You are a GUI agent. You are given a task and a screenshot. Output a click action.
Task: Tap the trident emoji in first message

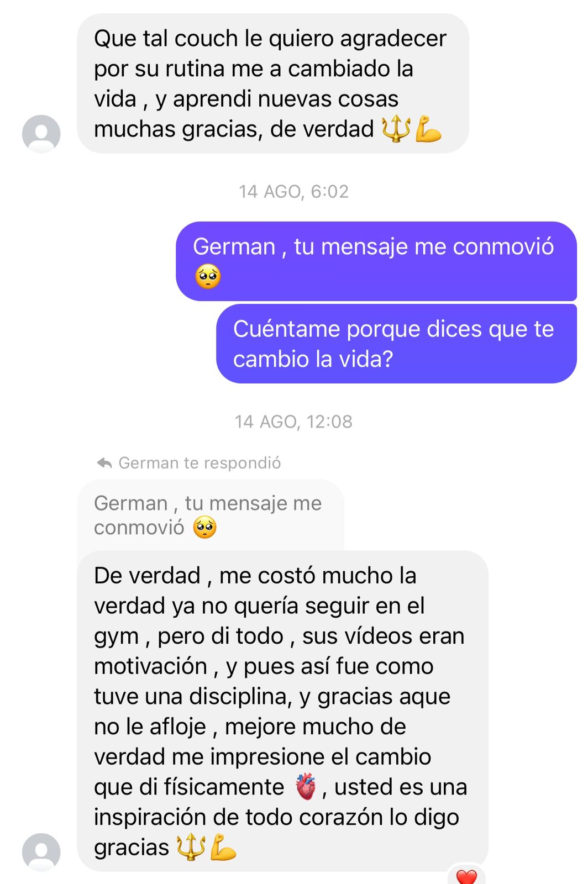point(396,129)
